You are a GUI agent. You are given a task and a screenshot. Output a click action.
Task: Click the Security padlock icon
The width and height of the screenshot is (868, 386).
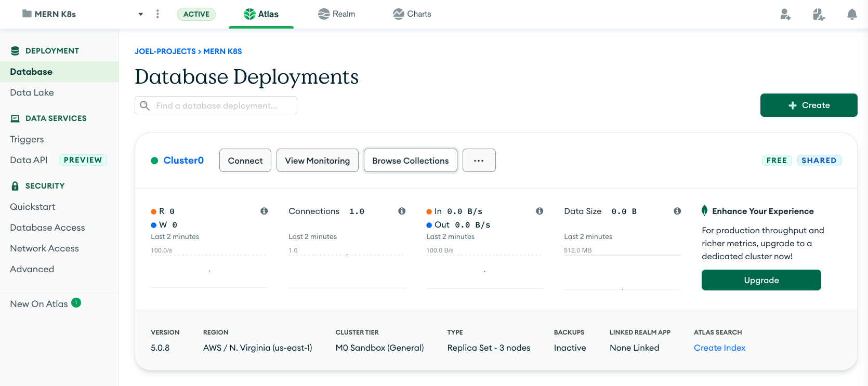(15, 186)
